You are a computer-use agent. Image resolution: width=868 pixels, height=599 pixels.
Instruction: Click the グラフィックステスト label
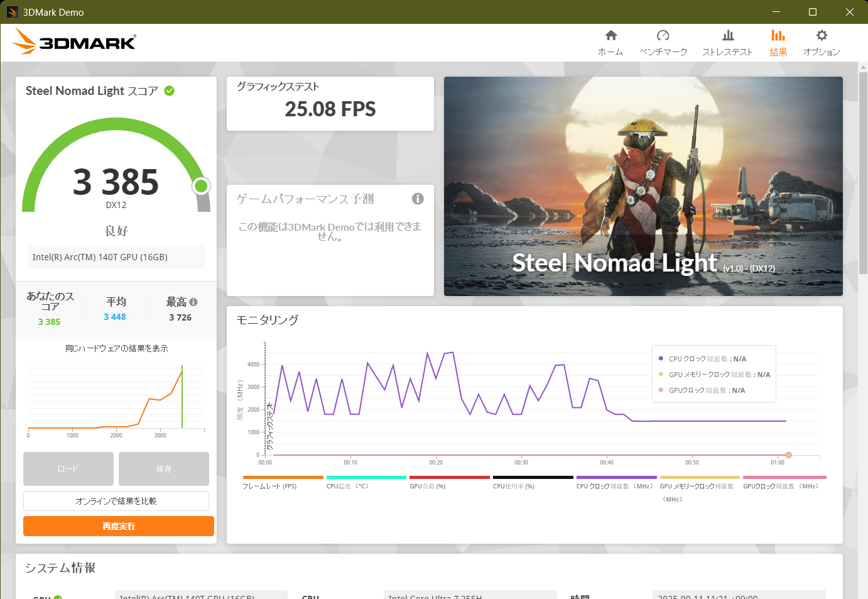point(278,87)
